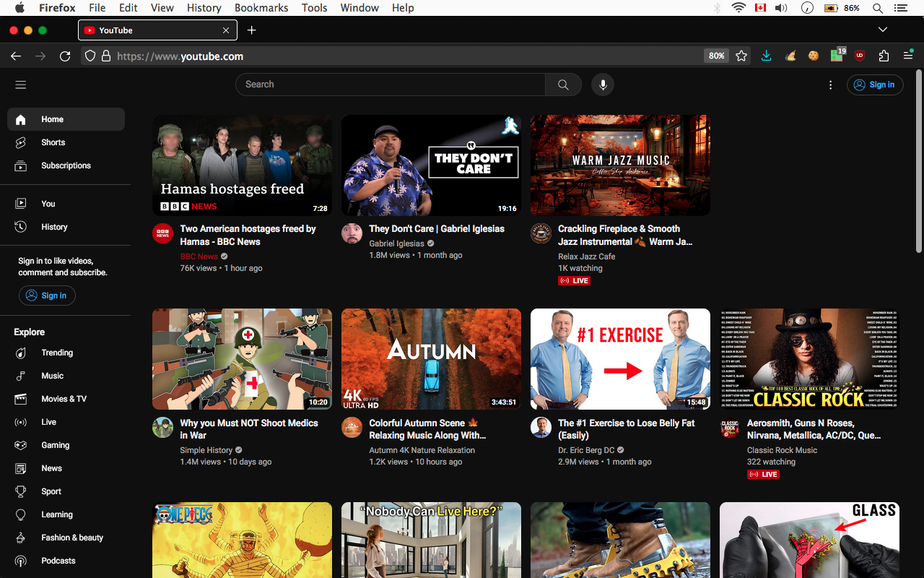Image resolution: width=924 pixels, height=578 pixels.
Task: Go to Subscriptions in sidebar
Action: (x=66, y=165)
